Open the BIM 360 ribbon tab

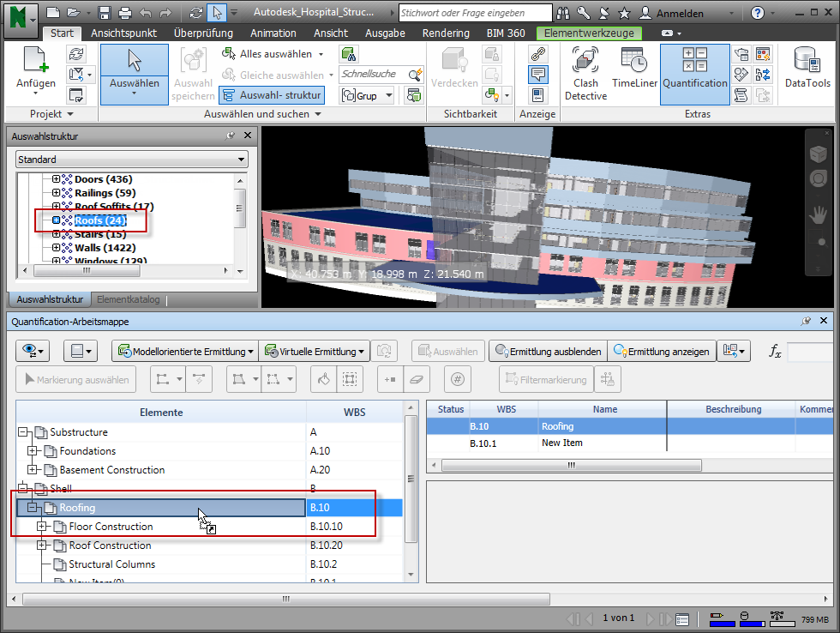pyautogui.click(x=506, y=33)
